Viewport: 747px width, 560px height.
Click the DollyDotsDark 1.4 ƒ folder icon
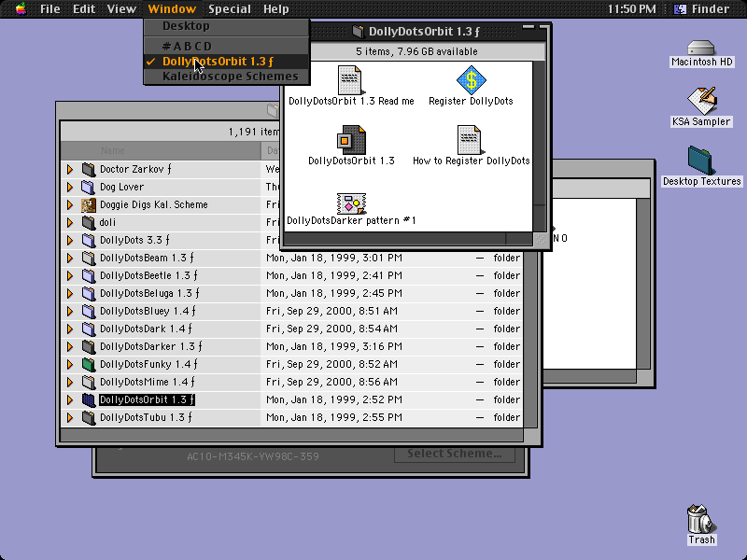point(89,329)
